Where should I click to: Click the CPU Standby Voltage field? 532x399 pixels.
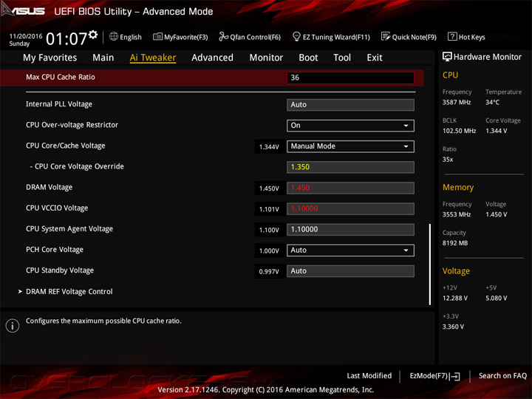350,271
